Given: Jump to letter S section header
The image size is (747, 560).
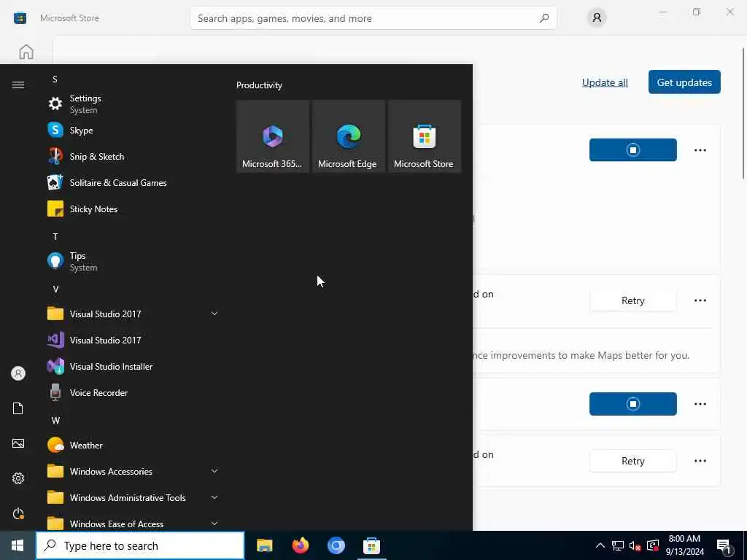Looking at the screenshot, I should point(55,79).
